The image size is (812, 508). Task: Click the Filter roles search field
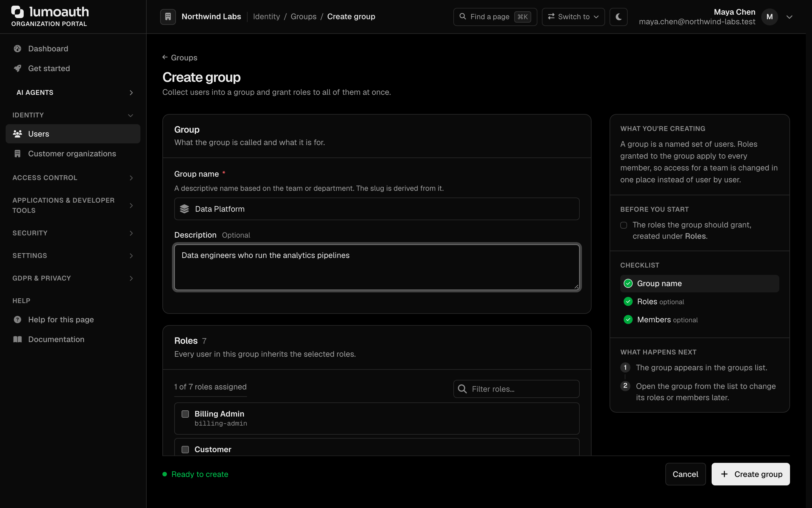click(517, 389)
